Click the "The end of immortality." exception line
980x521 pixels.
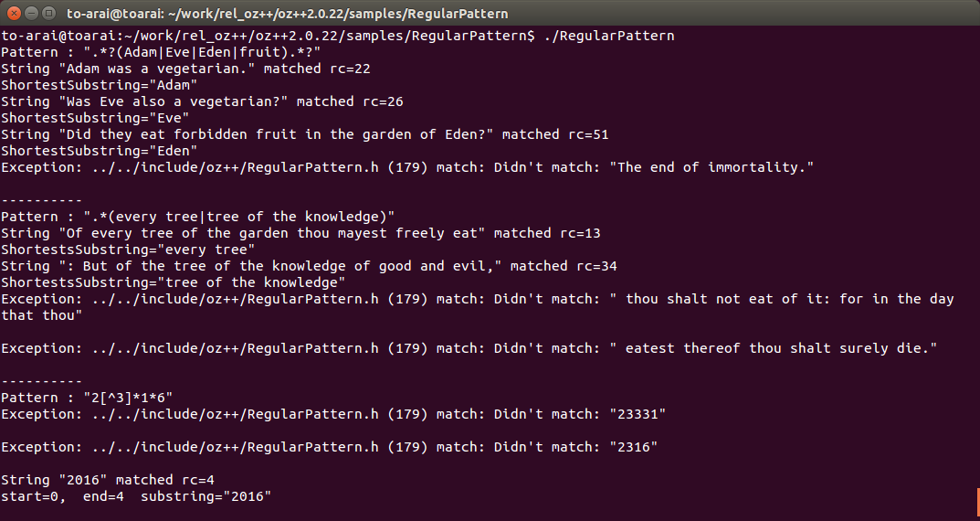pyautogui.click(x=407, y=167)
